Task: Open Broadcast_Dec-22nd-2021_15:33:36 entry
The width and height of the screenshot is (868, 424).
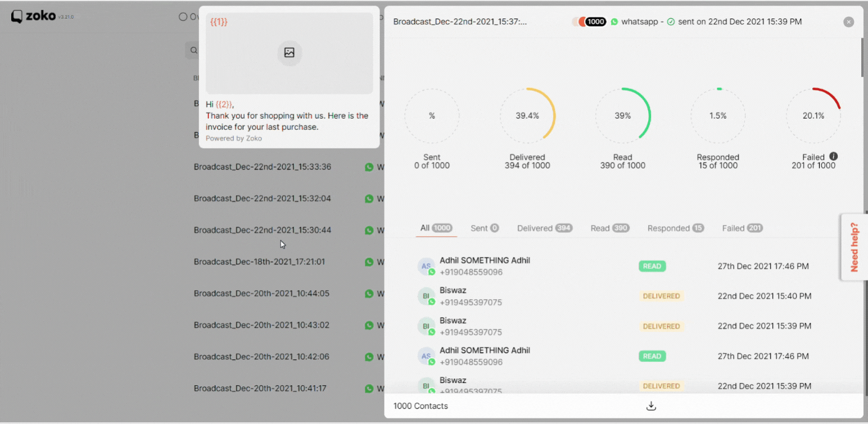Action: tap(263, 167)
